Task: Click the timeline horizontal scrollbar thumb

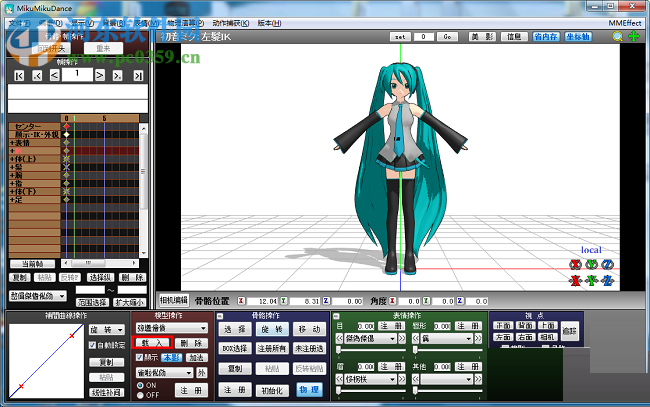Action: (x=87, y=263)
